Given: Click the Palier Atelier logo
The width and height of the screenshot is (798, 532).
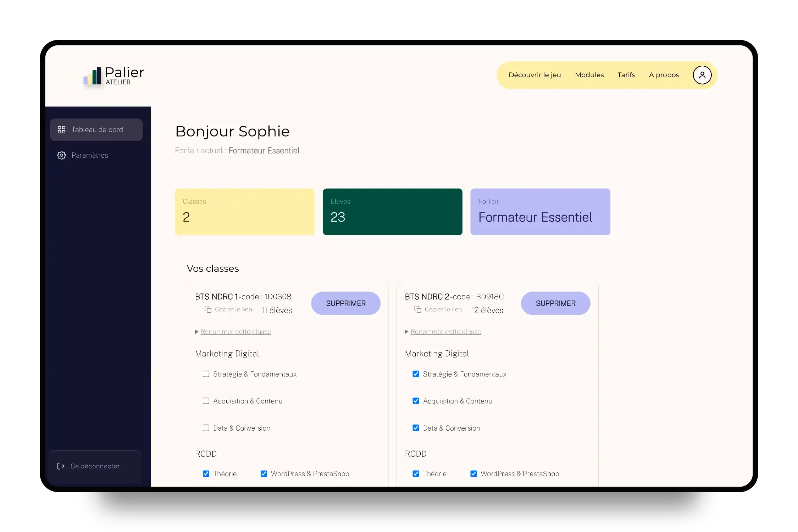Looking at the screenshot, I should (x=113, y=76).
